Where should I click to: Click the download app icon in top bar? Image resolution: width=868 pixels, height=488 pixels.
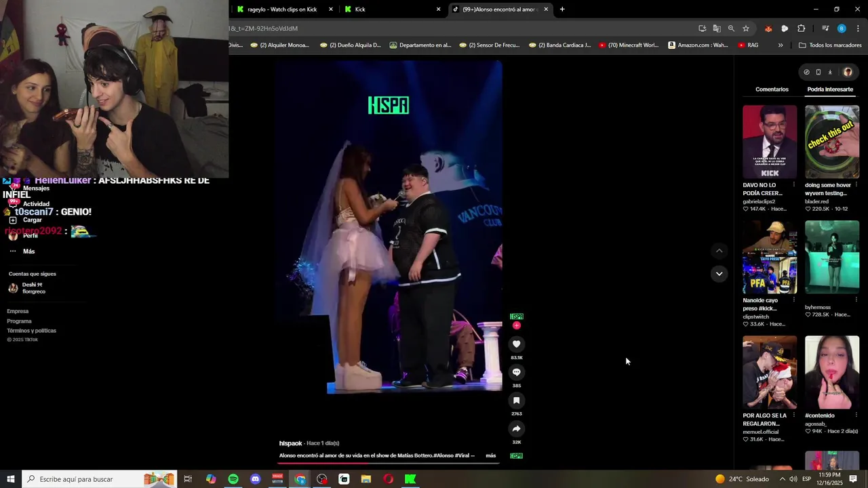(x=830, y=72)
